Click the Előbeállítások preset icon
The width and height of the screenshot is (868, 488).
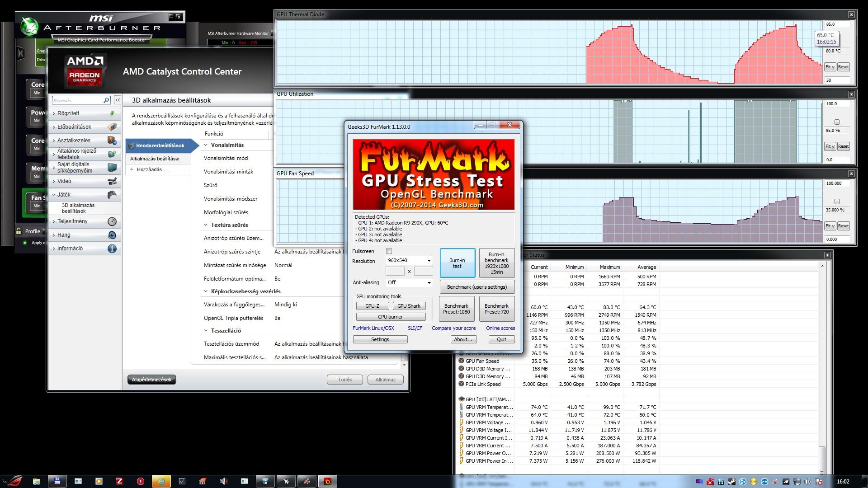112,127
